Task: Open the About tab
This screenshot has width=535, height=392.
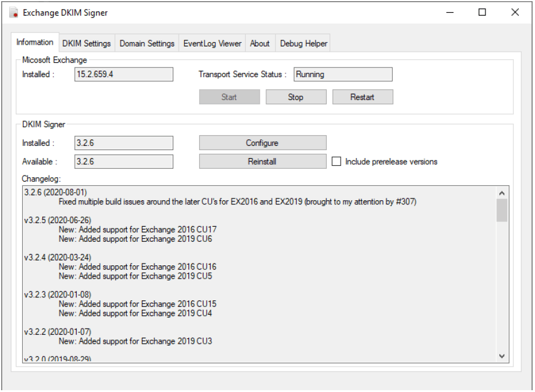Action: 260,43
